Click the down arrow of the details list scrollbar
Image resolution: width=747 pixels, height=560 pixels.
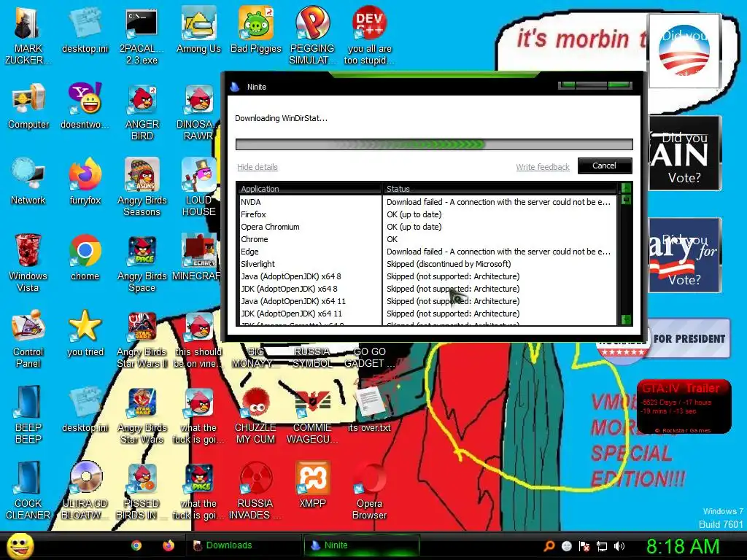tap(626, 319)
